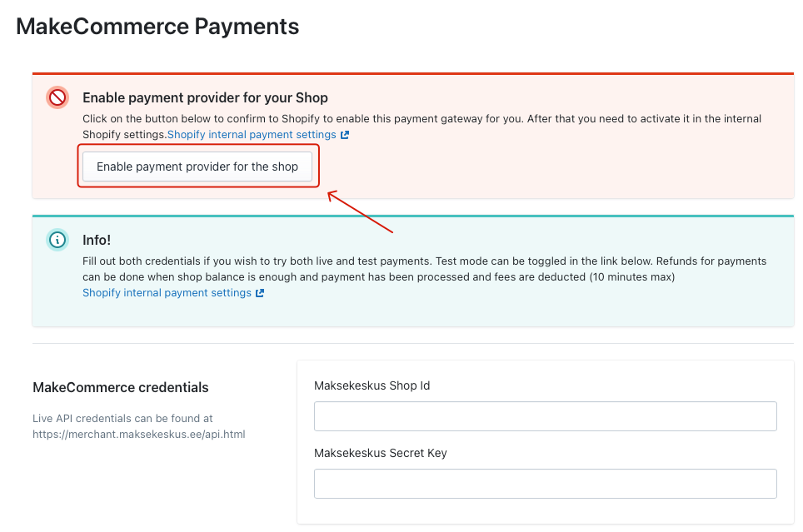Click the MakeCommerce credentials section heading
This screenshot has height=532, width=803.
tap(121, 387)
